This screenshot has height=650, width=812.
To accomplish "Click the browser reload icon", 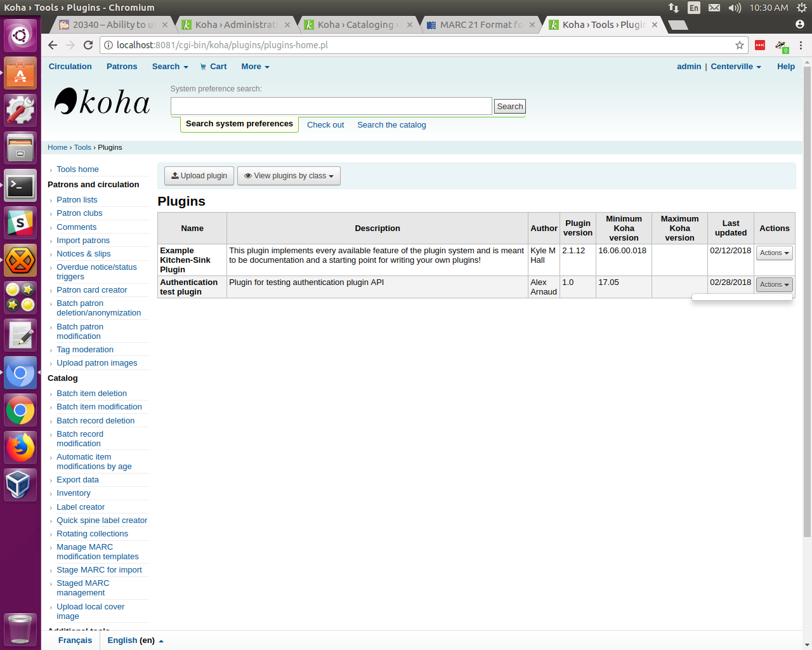I will 88,45.
